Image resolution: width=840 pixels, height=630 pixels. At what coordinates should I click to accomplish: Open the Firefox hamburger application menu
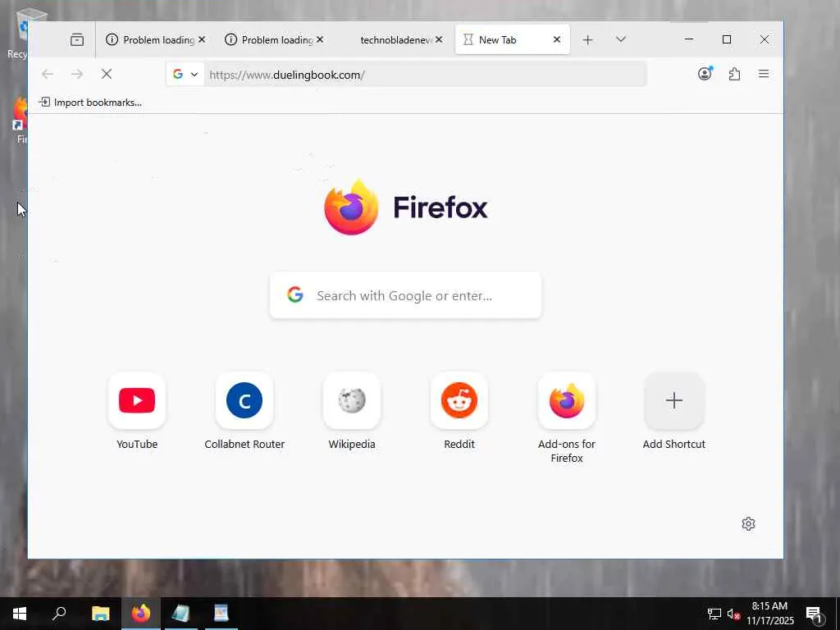pos(764,74)
